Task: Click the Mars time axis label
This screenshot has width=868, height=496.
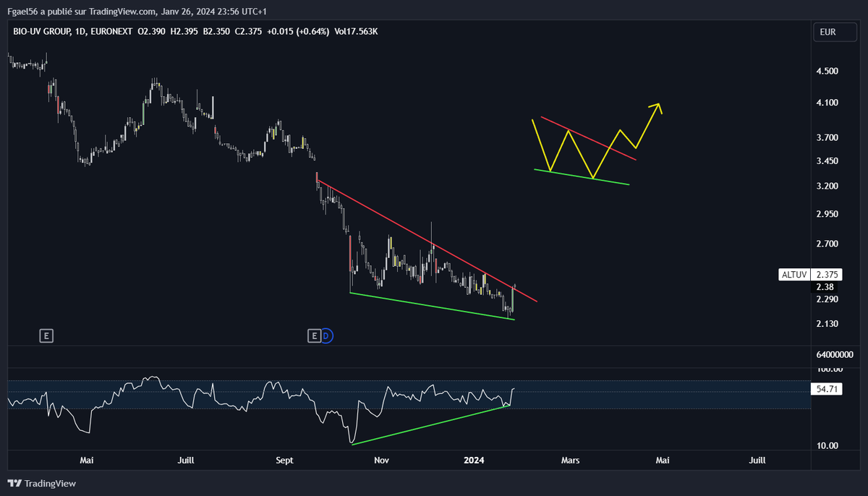Action: 571,460
